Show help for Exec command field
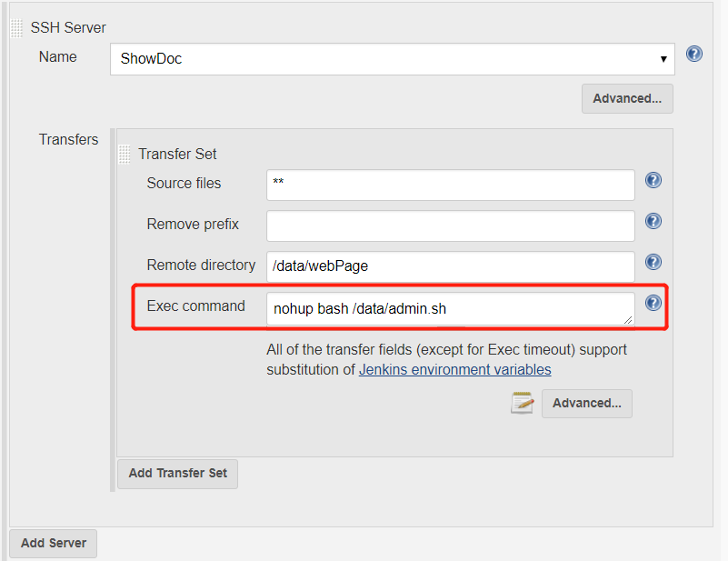Screen dimensions: 728x561 (653, 303)
